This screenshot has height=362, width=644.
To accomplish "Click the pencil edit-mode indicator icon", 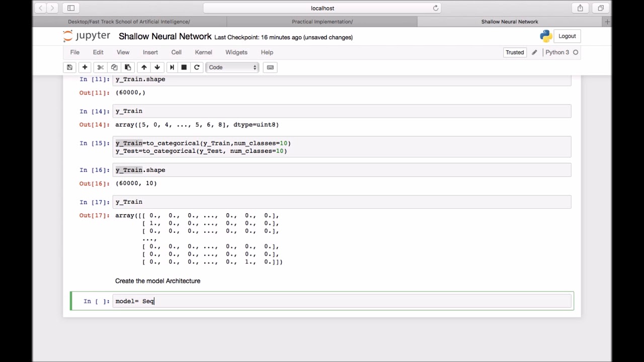I will click(534, 52).
